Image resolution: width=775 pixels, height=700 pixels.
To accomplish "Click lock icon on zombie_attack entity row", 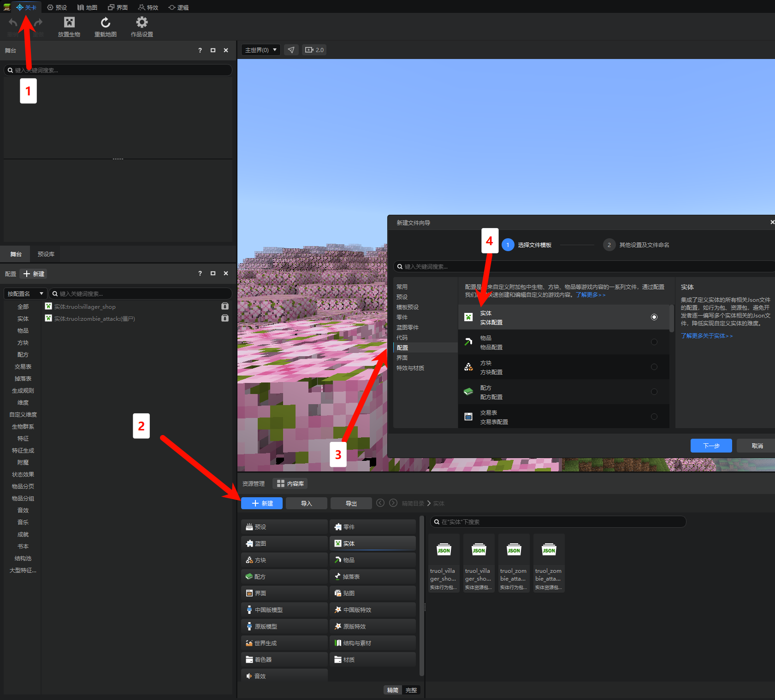I will (x=225, y=318).
